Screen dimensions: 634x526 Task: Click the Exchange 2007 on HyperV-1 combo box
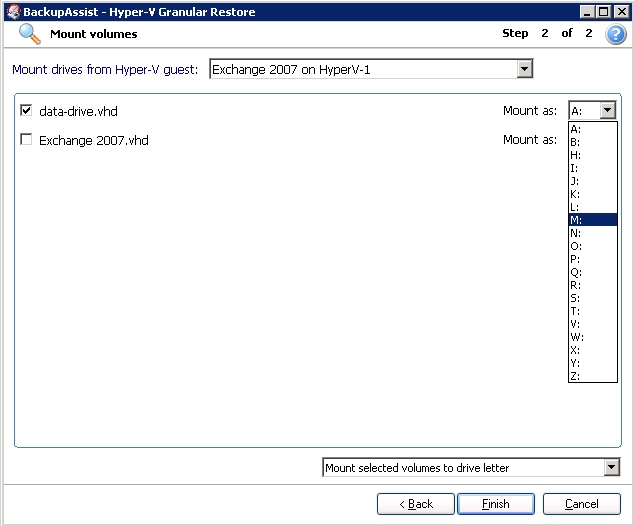pos(371,69)
